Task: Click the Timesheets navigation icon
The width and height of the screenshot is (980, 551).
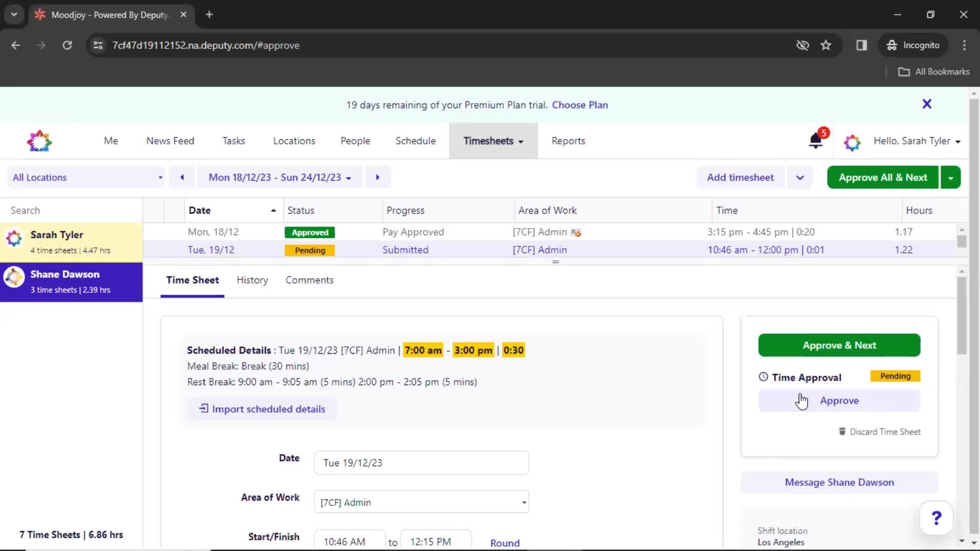Action: tap(493, 141)
